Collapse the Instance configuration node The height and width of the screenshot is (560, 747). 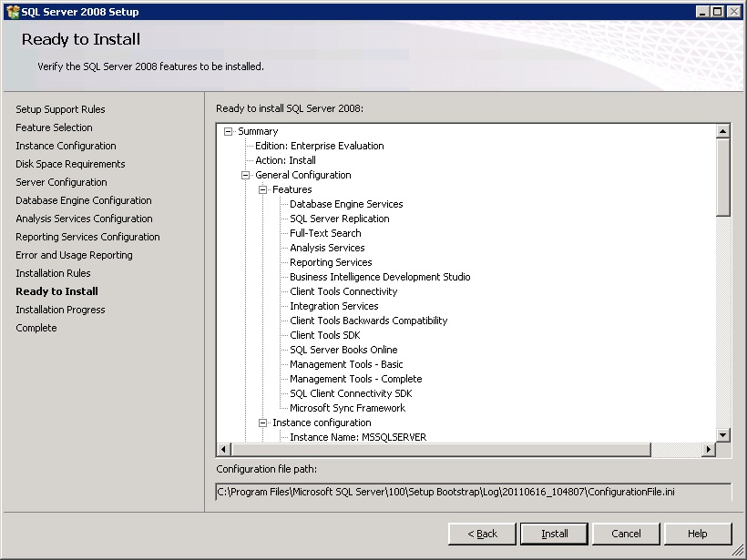pos(262,423)
